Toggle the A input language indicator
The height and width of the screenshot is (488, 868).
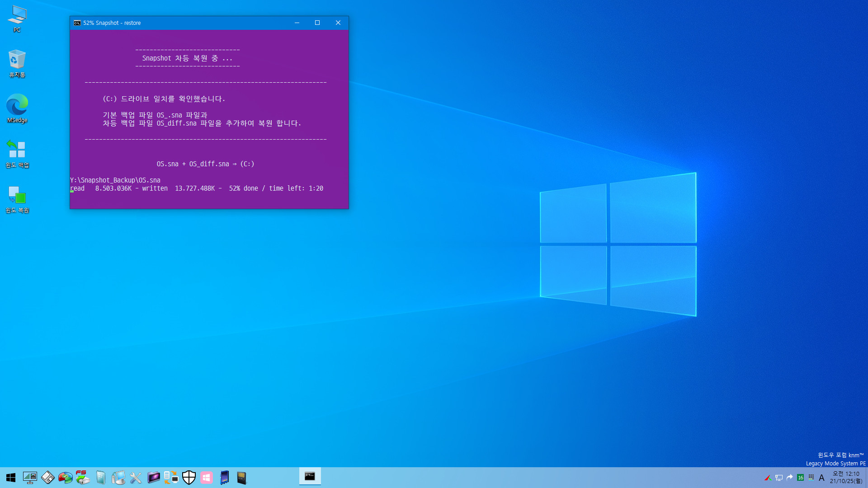pyautogui.click(x=821, y=478)
